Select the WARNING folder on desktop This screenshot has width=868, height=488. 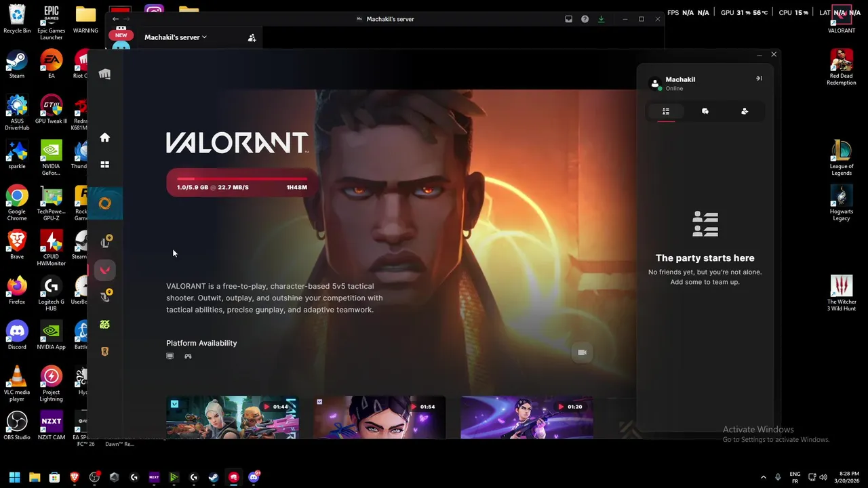click(85, 18)
